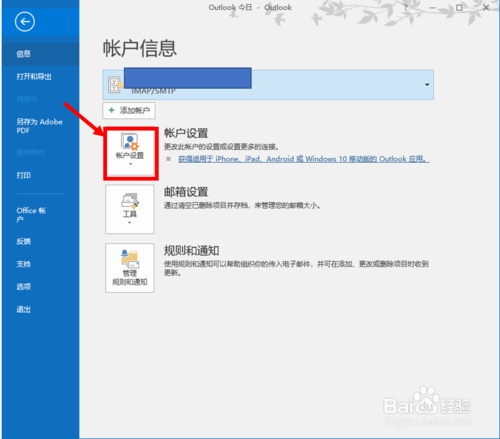500x439 pixels.
Task: Click the 添加帐户 button
Action: click(129, 110)
